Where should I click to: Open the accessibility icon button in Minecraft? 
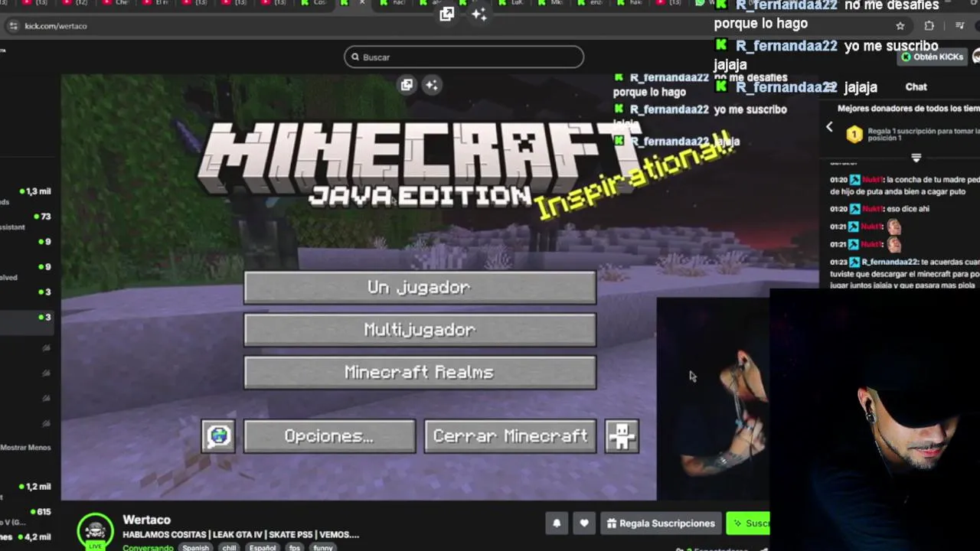pos(622,436)
